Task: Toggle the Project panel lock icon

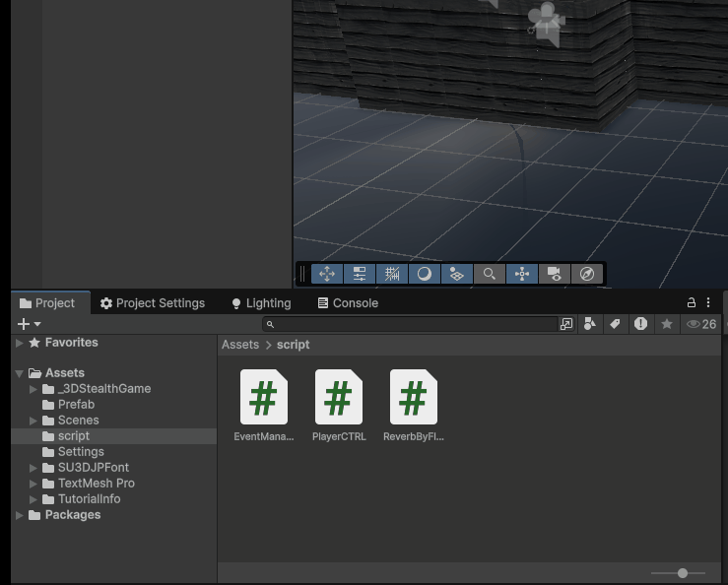Action: (692, 302)
